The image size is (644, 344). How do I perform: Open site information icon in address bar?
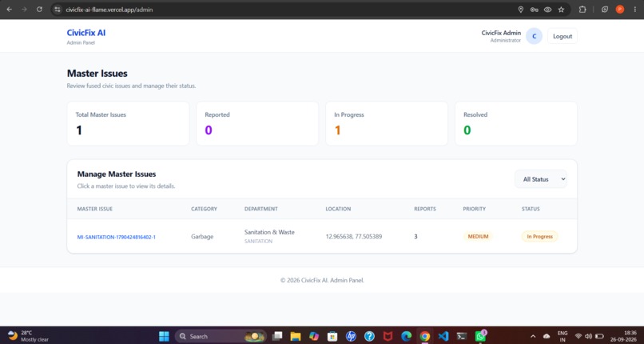[58, 9]
